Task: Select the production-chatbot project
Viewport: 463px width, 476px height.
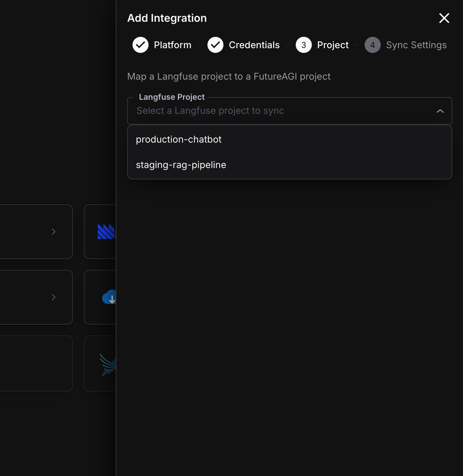Action: pos(179,139)
